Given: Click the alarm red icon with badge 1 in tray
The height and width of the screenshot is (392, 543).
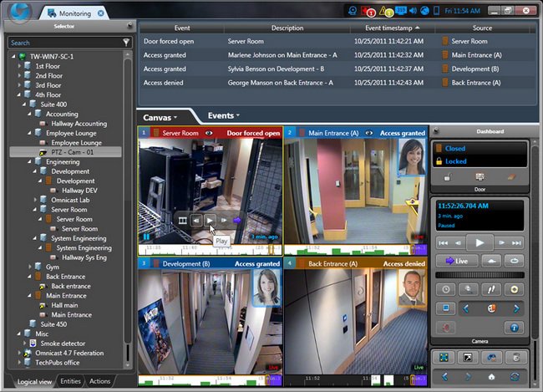Looking at the screenshot, I should [367, 12].
